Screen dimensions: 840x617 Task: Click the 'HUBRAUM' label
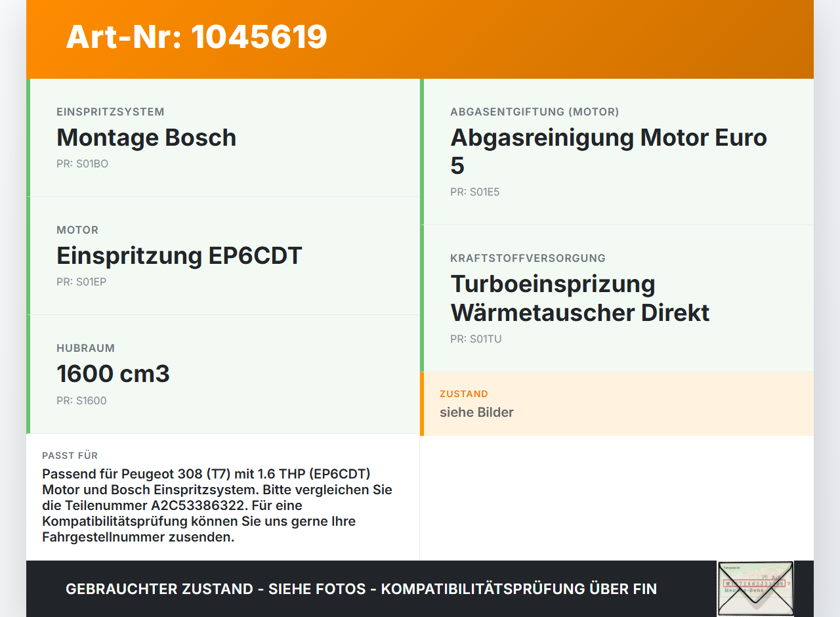point(85,349)
